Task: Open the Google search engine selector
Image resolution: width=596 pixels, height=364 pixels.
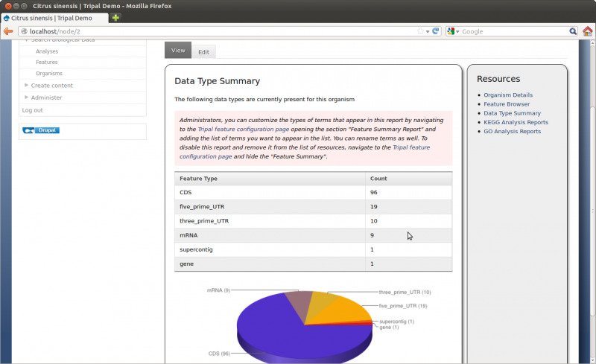Action: click(453, 31)
